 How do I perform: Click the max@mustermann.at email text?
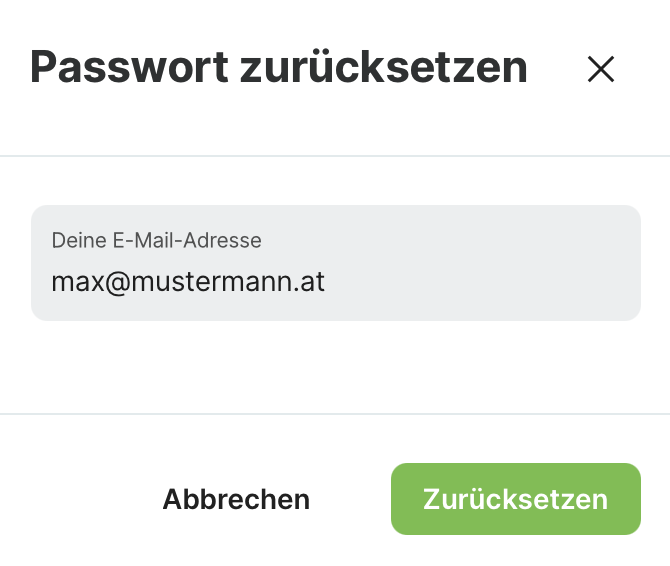click(x=188, y=282)
